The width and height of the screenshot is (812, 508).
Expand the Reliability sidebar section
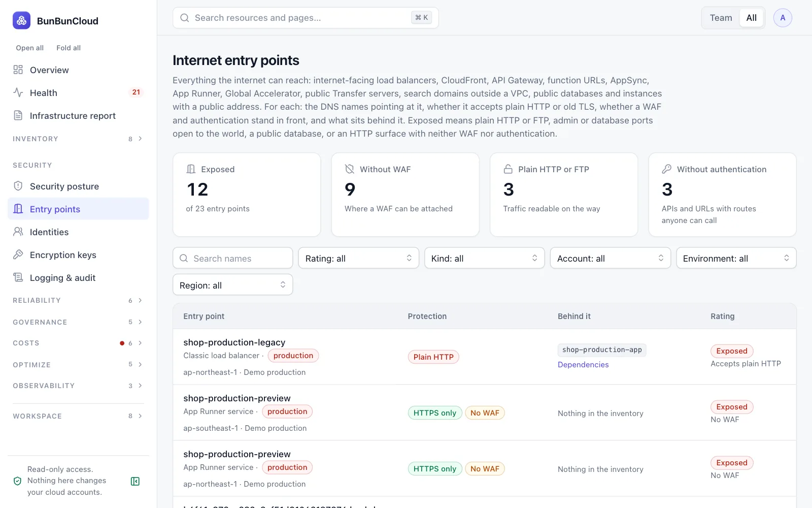78,300
